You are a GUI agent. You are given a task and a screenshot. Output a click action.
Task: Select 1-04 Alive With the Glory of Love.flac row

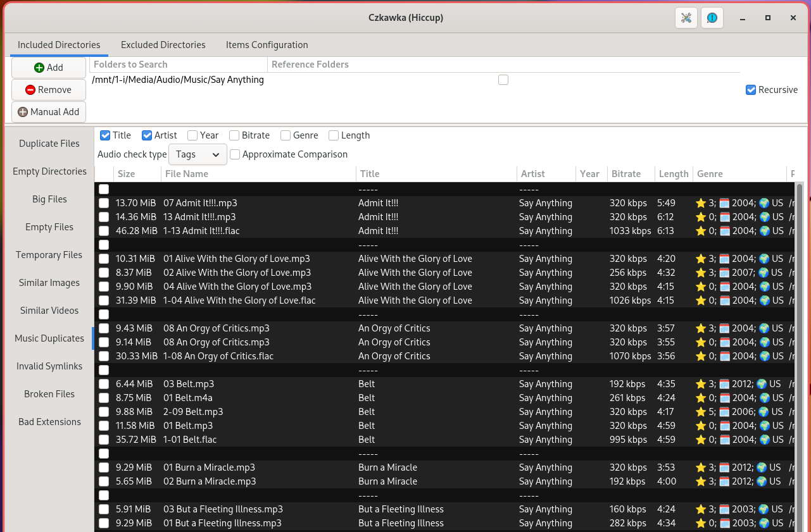point(444,300)
